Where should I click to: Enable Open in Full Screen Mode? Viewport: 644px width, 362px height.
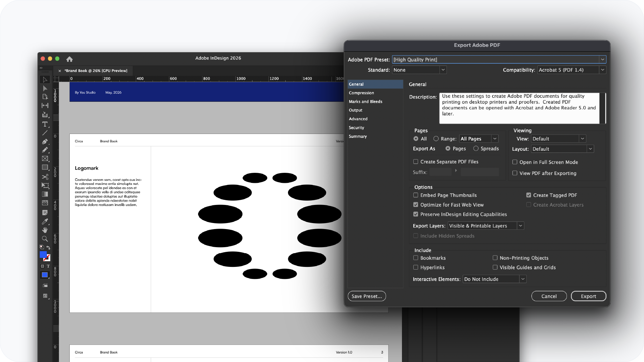coord(515,162)
